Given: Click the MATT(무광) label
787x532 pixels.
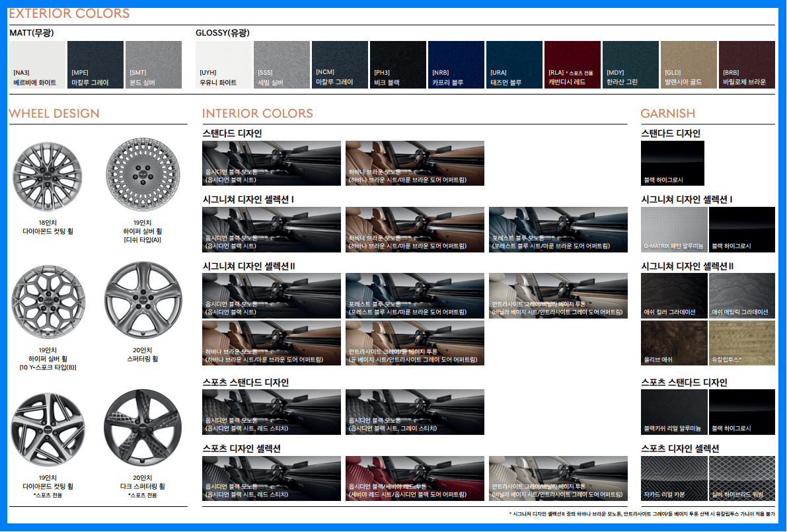Looking at the screenshot, I should tap(32, 32).
